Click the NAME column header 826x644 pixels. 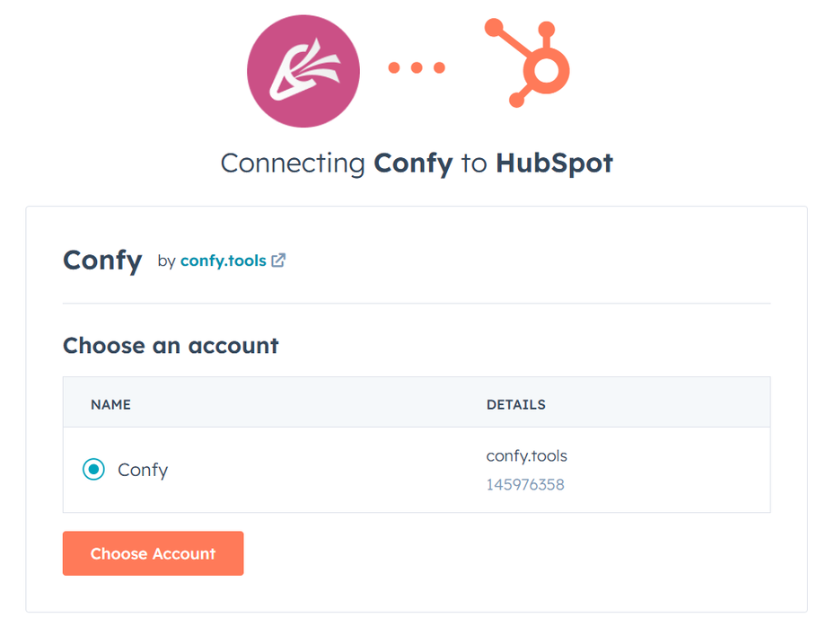click(x=110, y=404)
